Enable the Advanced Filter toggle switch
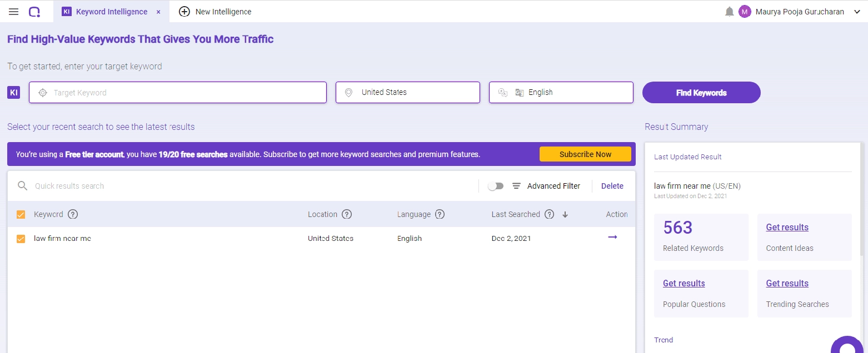 tap(495, 186)
